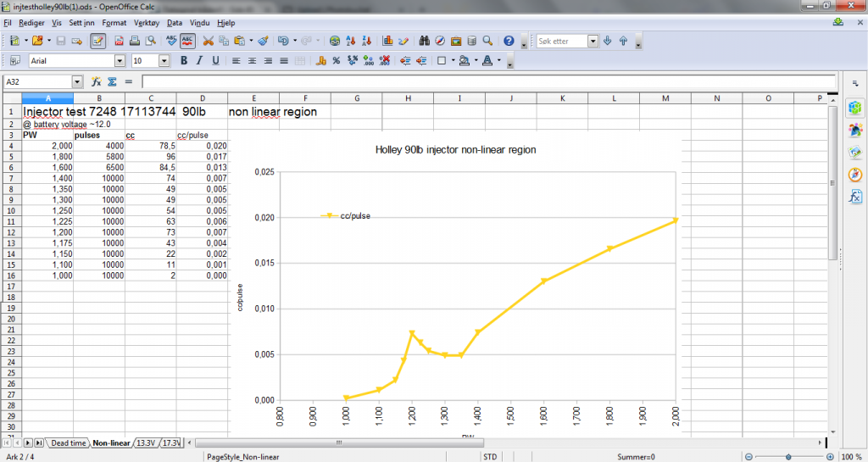Select the column D header
The height and width of the screenshot is (462, 868).
[202, 98]
